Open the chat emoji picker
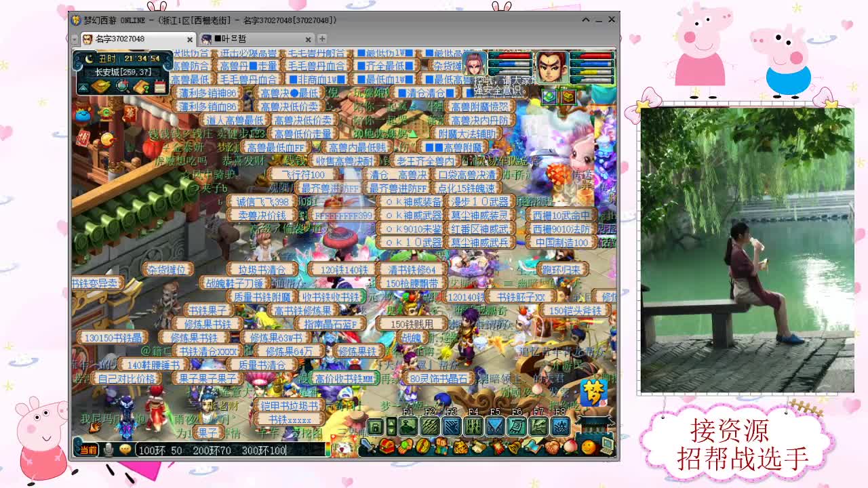868x488 pixels. coord(125,449)
